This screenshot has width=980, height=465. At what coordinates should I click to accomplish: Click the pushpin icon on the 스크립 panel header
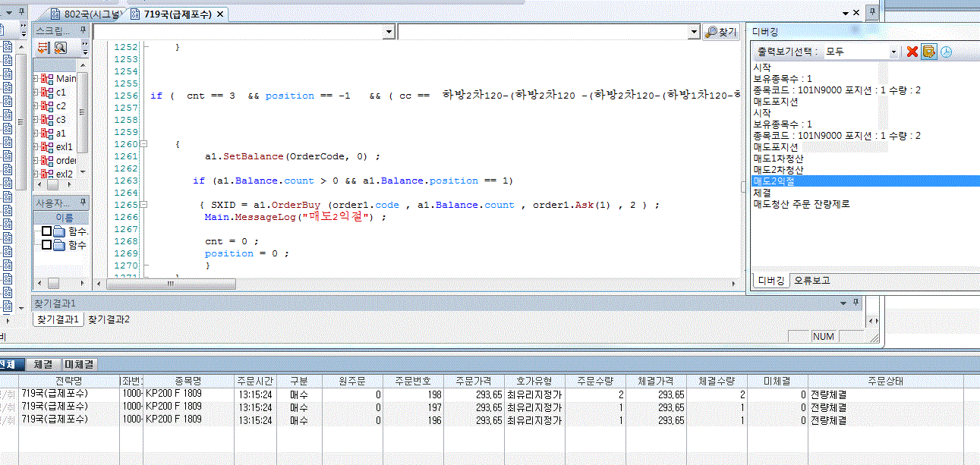click(84, 30)
